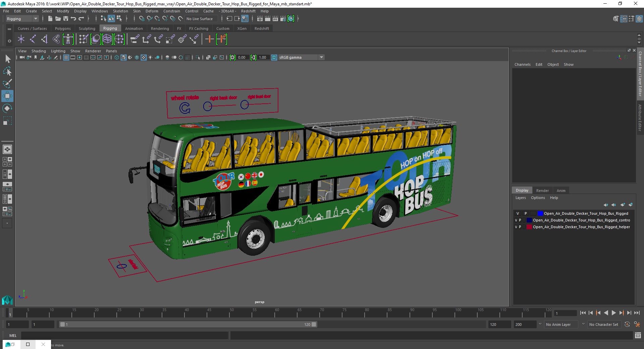644x349 pixels.
Task: Switch to the Animation shelf tab
Action: pos(134,29)
